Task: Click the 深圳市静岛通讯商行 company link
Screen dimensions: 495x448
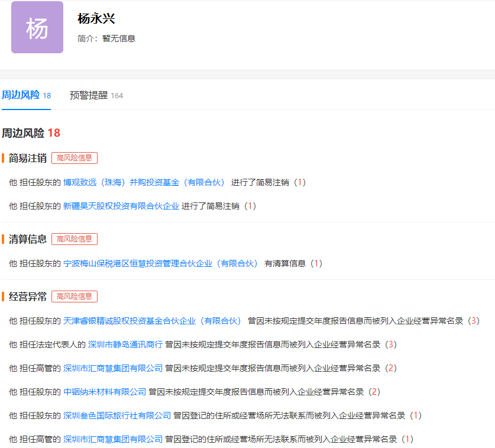Action: (x=125, y=344)
